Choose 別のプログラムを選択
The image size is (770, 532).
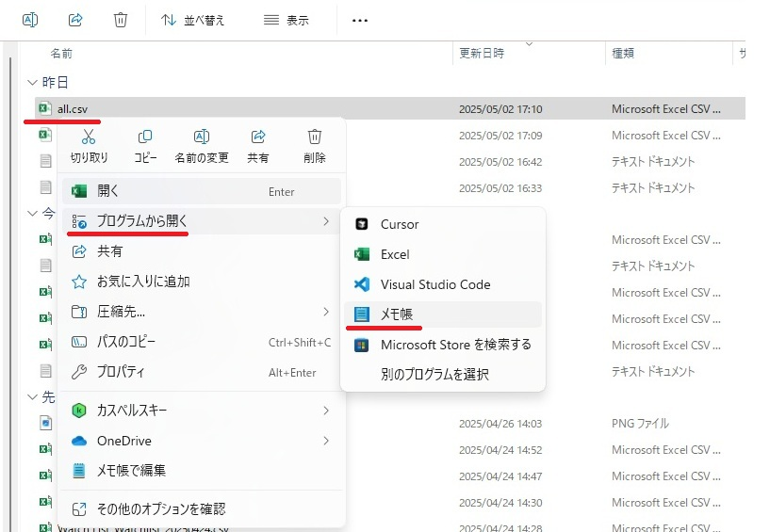(443, 375)
